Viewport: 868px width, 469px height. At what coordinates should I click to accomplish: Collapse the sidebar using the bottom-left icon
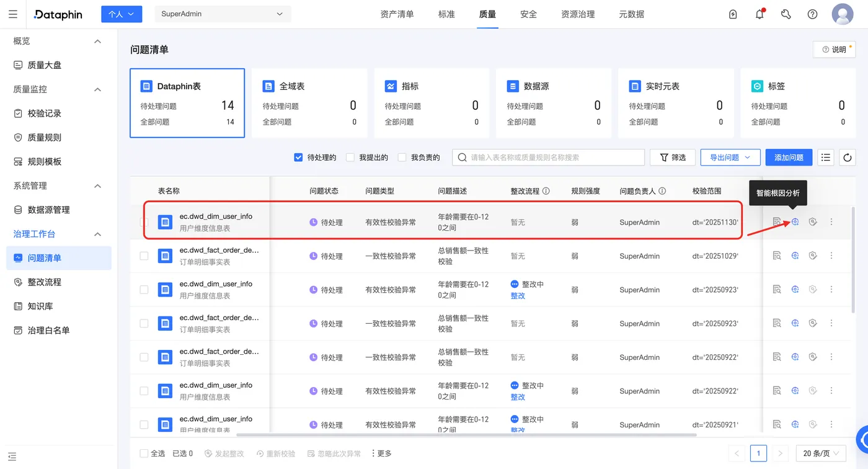12,457
